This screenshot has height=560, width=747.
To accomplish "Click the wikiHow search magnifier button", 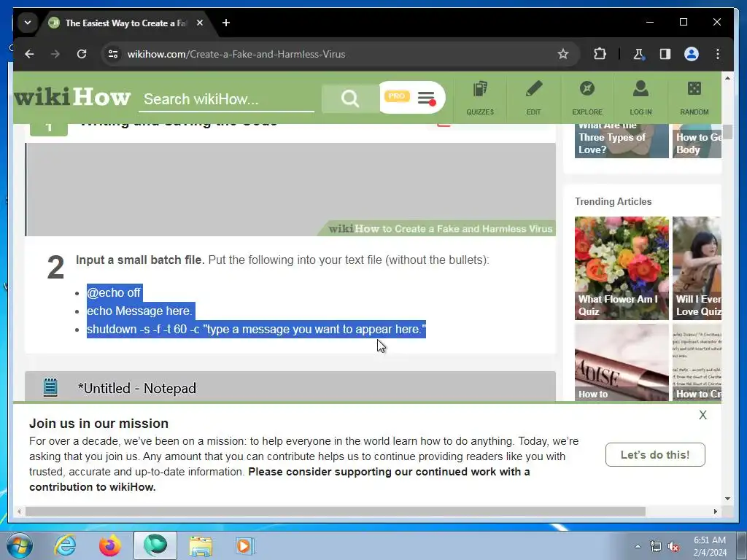I will 350,99.
